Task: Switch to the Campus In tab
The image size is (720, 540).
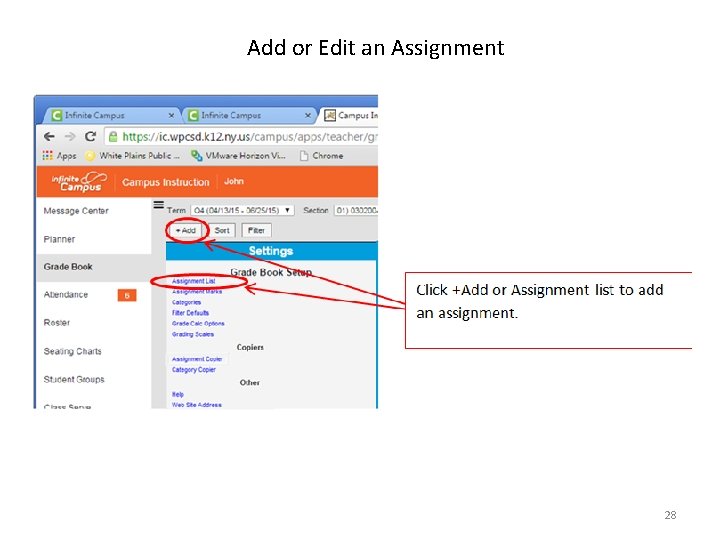Action: pyautogui.click(x=350, y=115)
